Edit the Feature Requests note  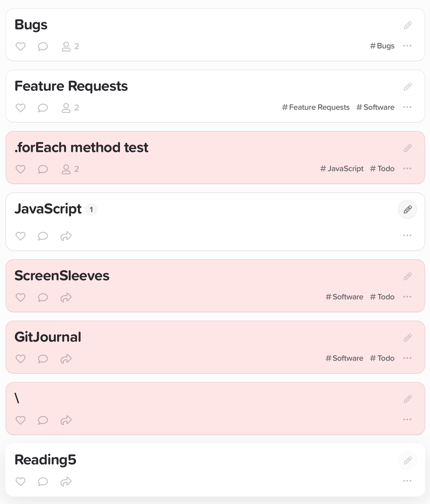pyautogui.click(x=408, y=87)
